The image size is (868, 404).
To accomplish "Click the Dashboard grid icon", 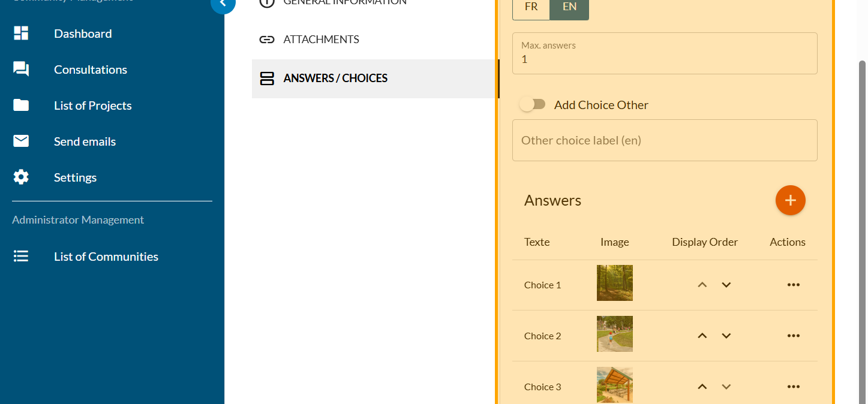I will pyautogui.click(x=21, y=34).
